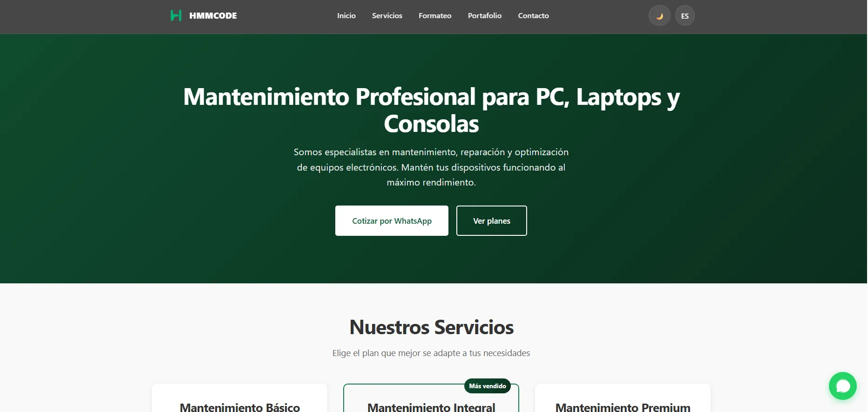
Task: Click the plan selection subtitle text
Action: pos(431,353)
